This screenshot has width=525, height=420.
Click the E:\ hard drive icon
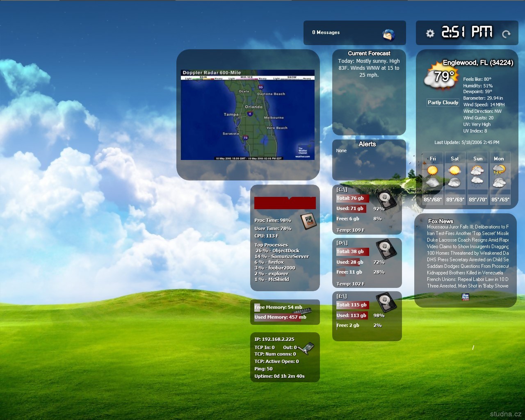point(386,302)
